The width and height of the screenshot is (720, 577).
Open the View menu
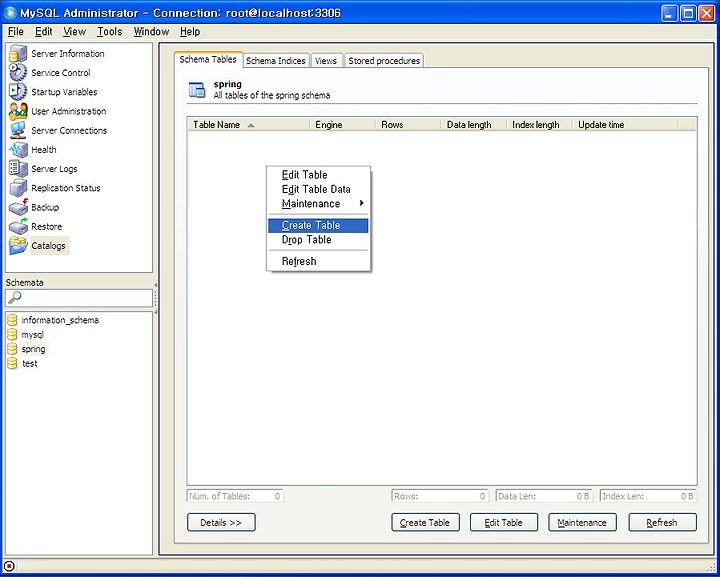coord(74,32)
